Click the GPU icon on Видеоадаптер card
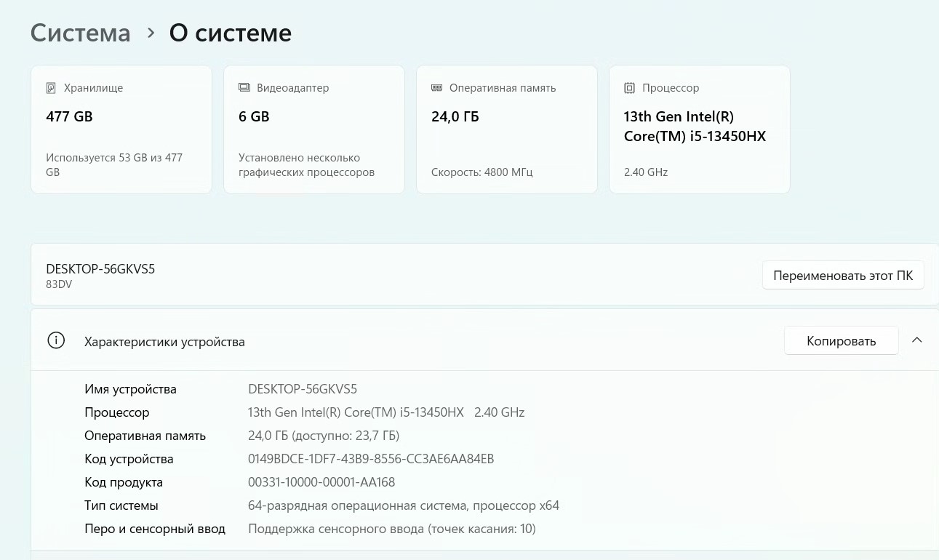The height and width of the screenshot is (560, 939). pos(244,87)
